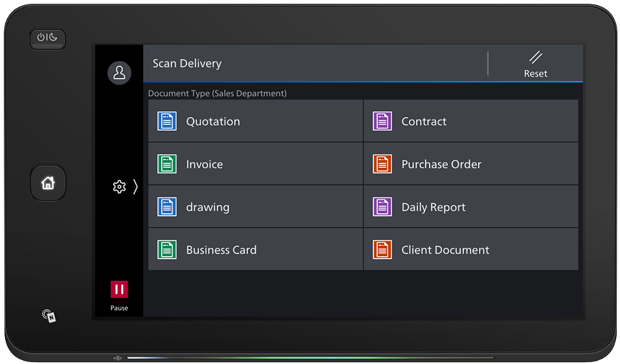This screenshot has width=620, height=364.
Task: Tap the Scan Delivery title
Action: click(187, 64)
